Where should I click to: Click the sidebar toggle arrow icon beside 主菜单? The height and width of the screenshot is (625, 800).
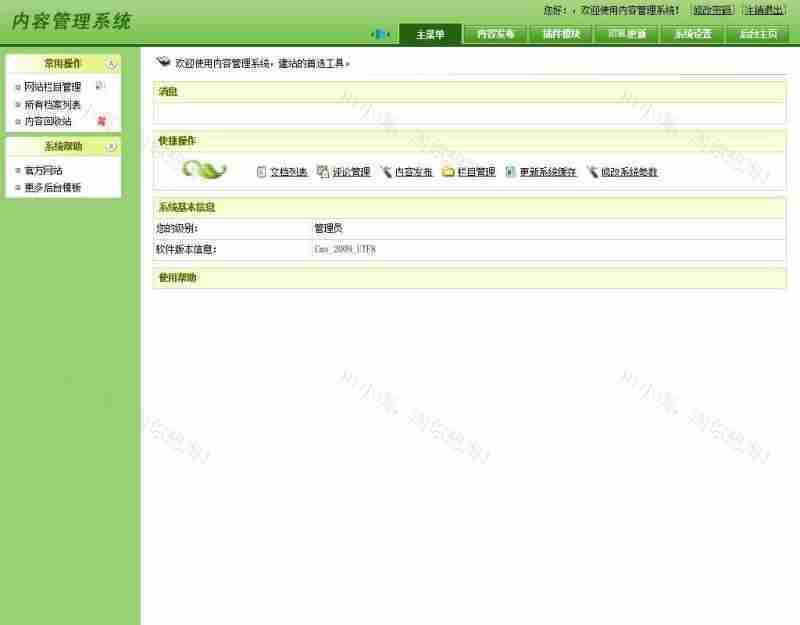381,34
